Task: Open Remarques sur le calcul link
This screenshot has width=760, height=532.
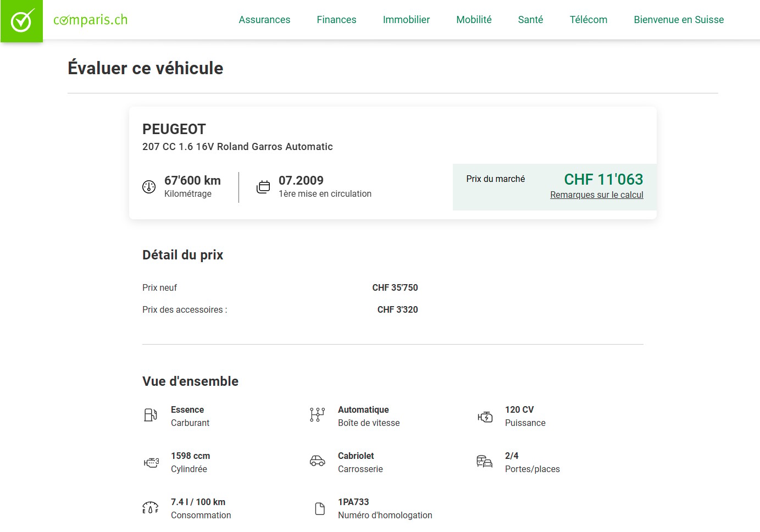Action: (x=597, y=195)
